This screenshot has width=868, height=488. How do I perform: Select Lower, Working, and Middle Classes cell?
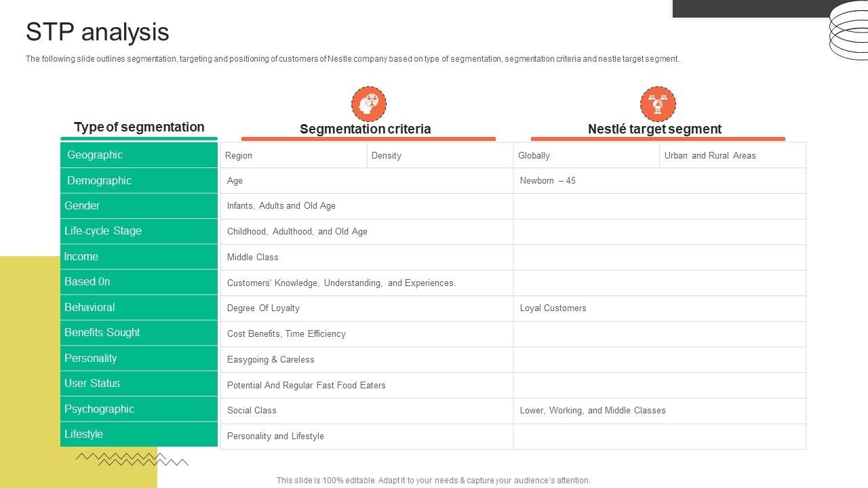pyautogui.click(x=660, y=411)
